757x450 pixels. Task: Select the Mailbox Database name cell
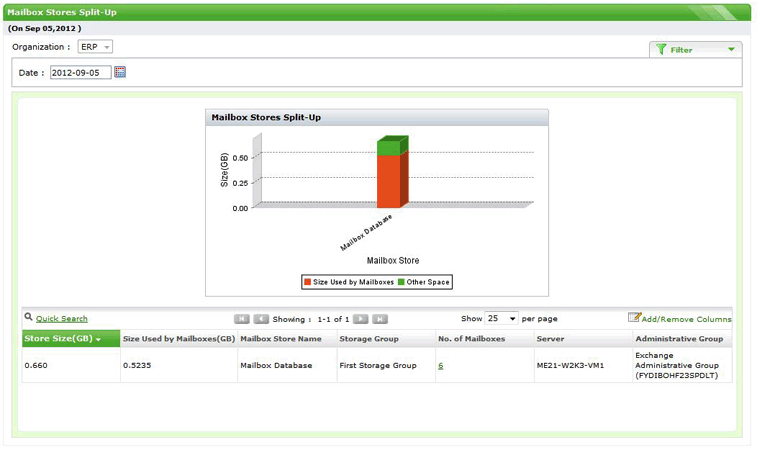tap(287, 366)
